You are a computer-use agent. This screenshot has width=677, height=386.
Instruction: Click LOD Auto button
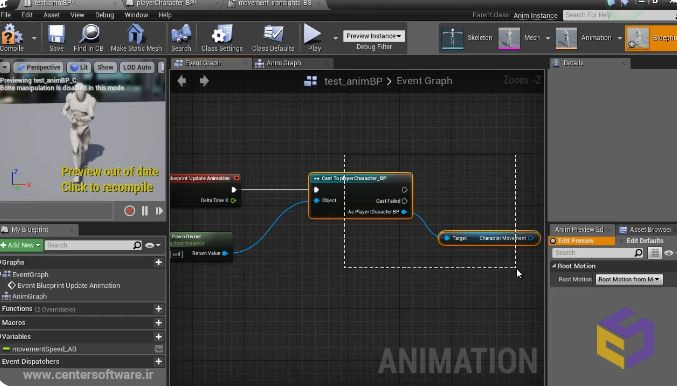[137, 67]
